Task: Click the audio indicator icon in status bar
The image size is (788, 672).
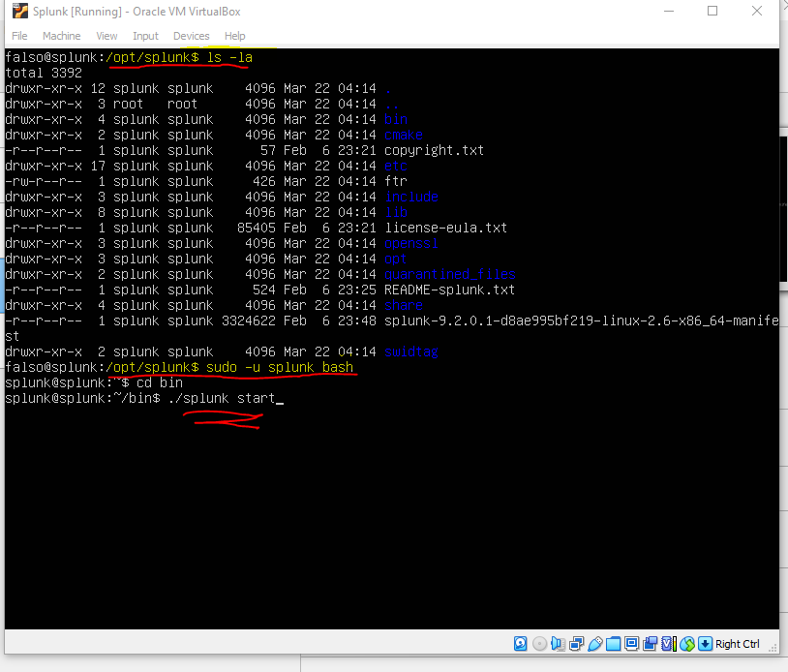Action: pos(558,644)
